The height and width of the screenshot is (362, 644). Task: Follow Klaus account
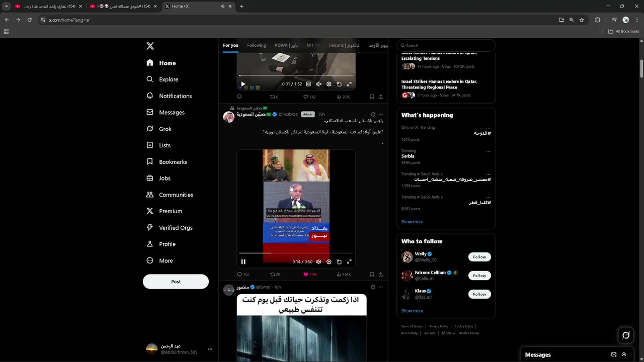(479, 294)
